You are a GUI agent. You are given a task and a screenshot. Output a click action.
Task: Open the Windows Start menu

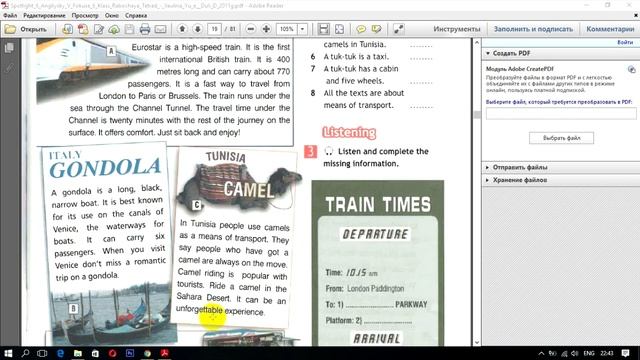click(8, 353)
